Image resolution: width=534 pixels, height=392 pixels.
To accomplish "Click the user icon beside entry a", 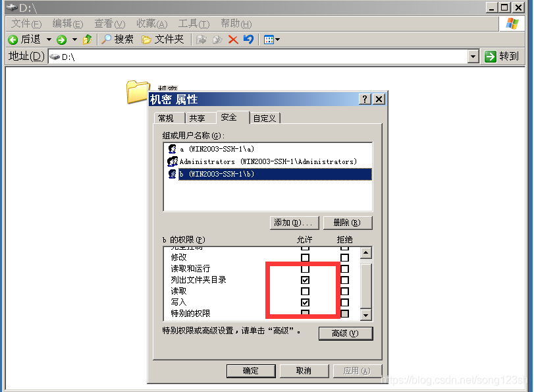I will point(173,149).
